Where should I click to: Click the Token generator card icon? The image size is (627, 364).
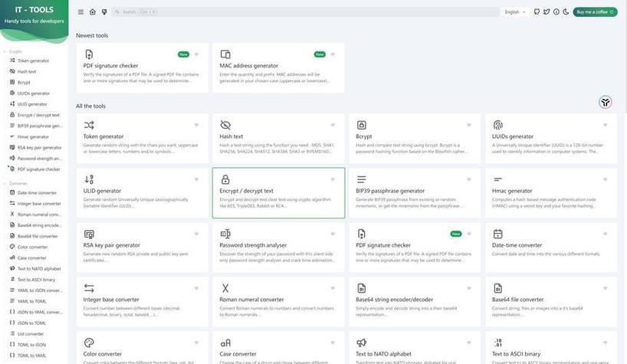pyautogui.click(x=89, y=125)
